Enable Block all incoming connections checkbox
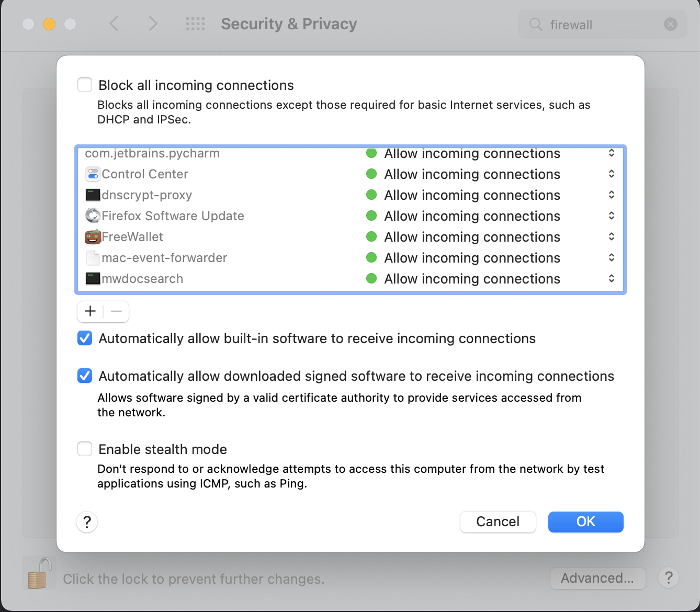Image resolution: width=700 pixels, height=612 pixels. point(85,85)
